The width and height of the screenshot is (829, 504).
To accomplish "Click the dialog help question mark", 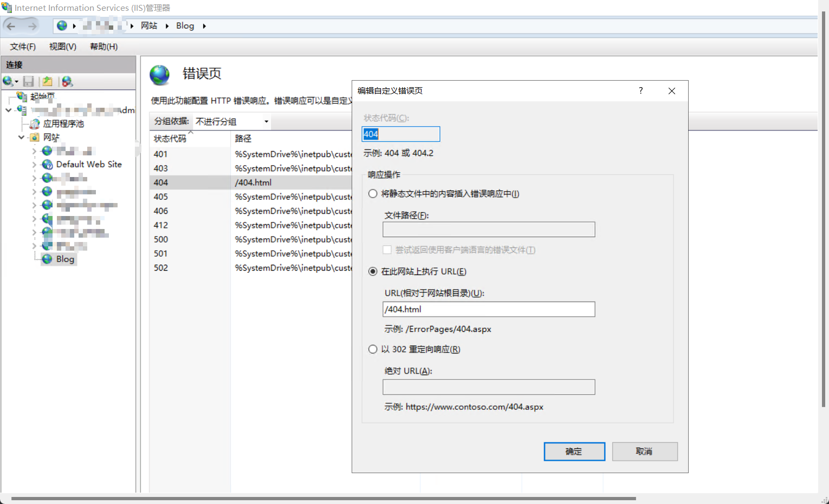I will 640,90.
